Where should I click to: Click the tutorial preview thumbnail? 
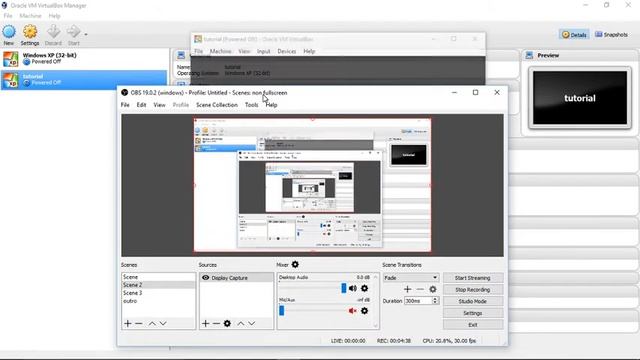[580, 98]
